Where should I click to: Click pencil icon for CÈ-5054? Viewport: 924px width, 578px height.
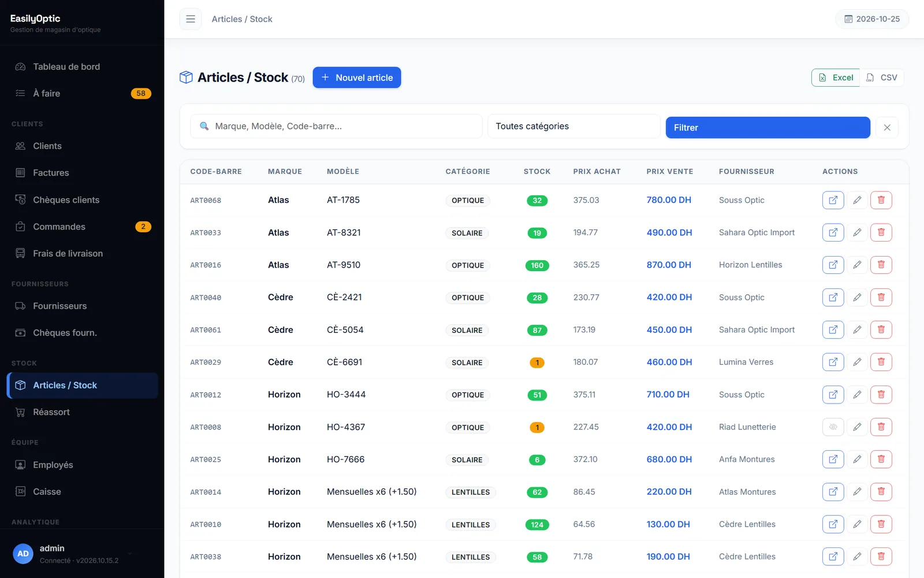[x=857, y=329]
